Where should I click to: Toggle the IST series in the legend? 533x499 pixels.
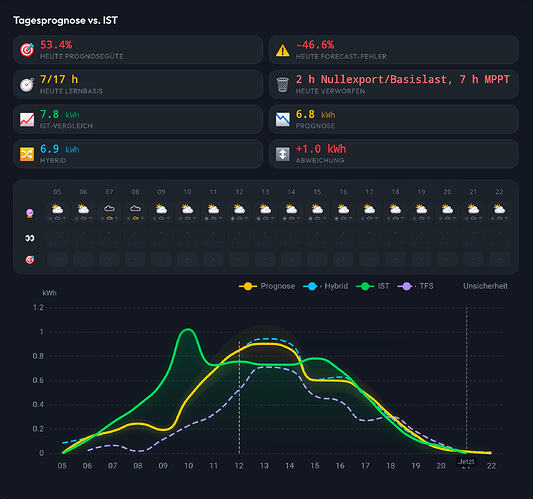click(373, 286)
